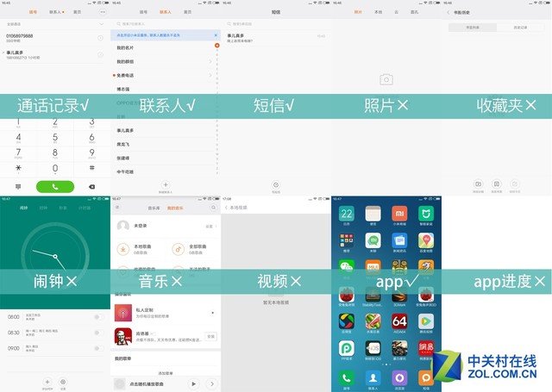Image resolution: width=552 pixels, height=392 pixels.
Task: Open the phone icon in home dock
Action: tap(347, 378)
